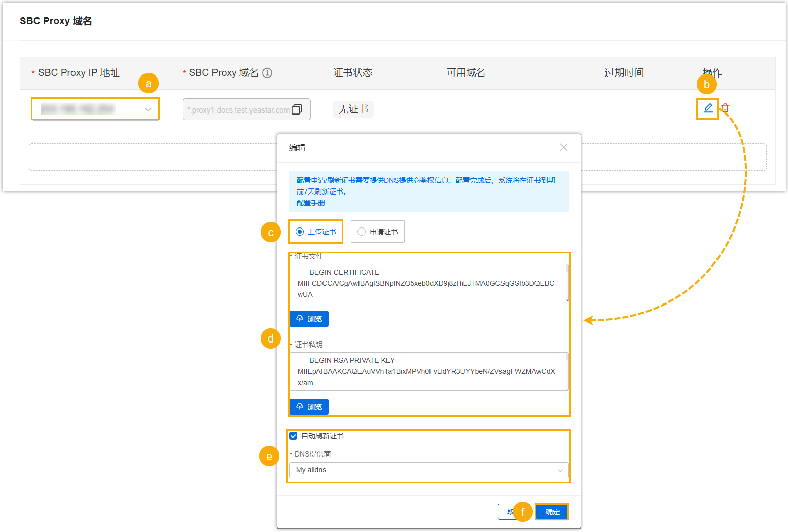This screenshot has height=532, width=789.
Task: Click info icon beside SBC Proxy 域名
Action: 267,73
